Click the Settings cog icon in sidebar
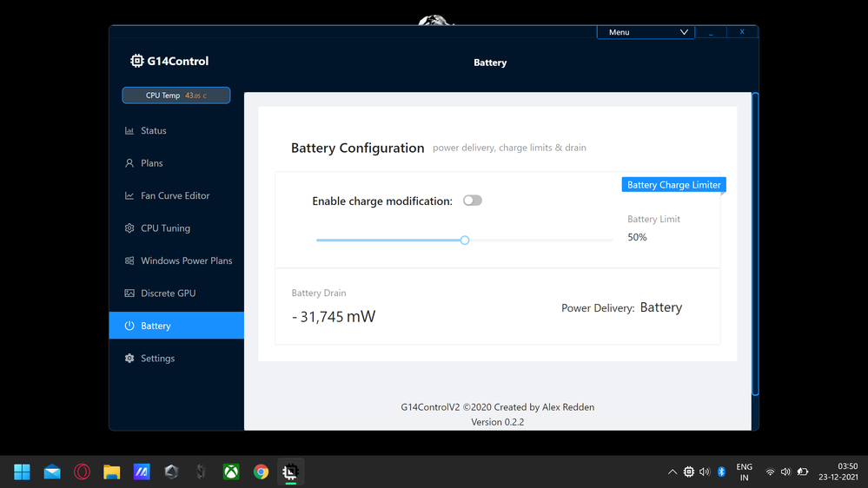The width and height of the screenshot is (868, 488). click(129, 359)
